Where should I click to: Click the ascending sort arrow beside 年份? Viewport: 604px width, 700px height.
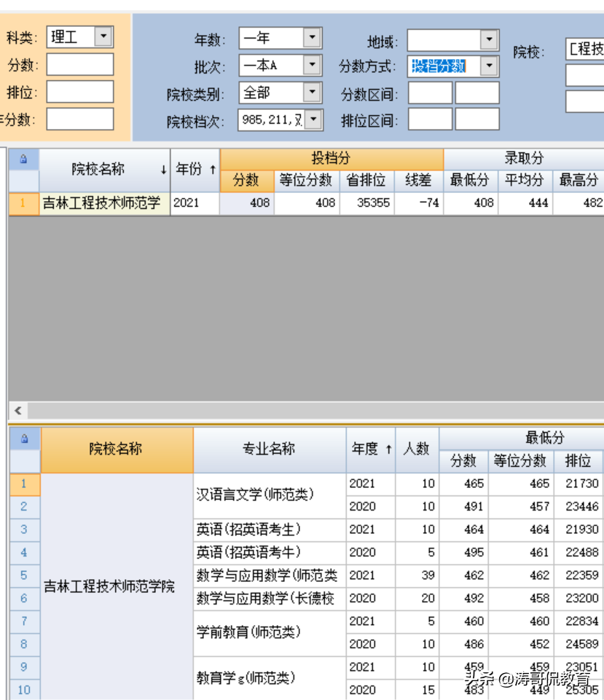(x=212, y=168)
